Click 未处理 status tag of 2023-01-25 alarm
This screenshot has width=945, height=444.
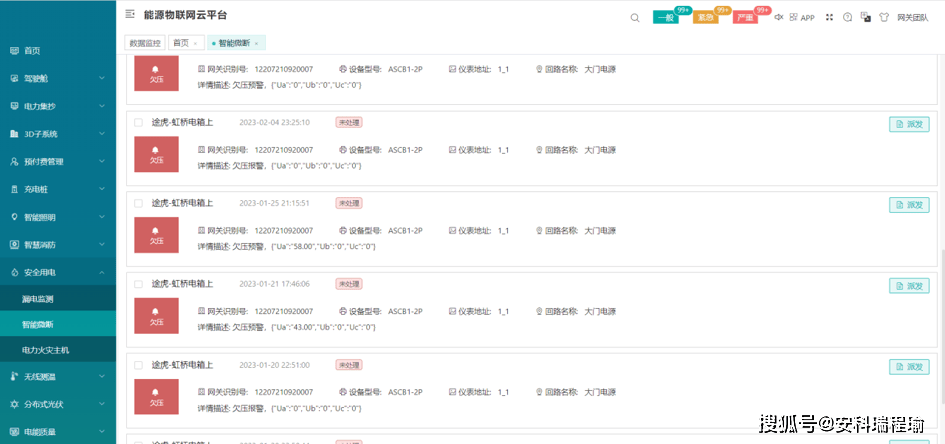pos(349,203)
